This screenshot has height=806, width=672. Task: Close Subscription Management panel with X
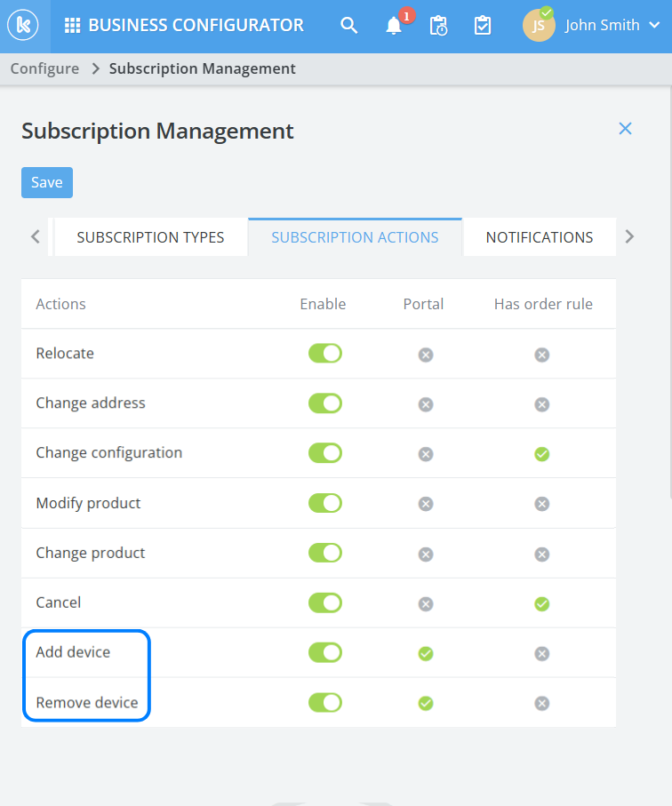(x=625, y=129)
